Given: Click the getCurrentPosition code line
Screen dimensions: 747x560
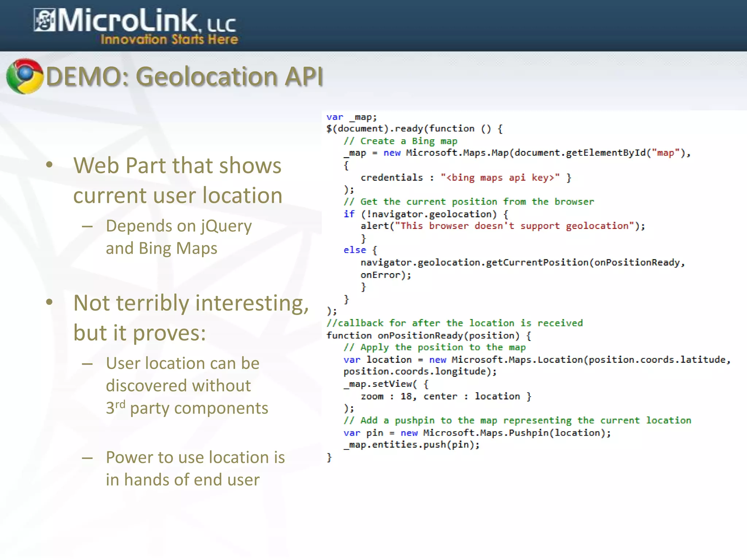Looking at the screenshot, I should click(522, 262).
